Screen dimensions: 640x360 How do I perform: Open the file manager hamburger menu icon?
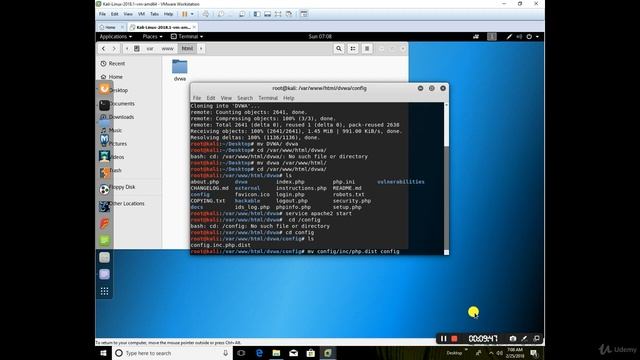[367, 49]
